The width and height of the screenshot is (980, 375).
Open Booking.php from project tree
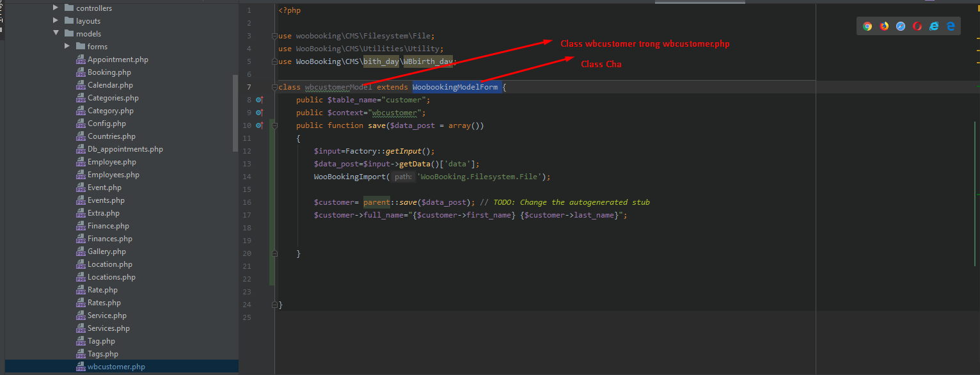[x=109, y=72]
